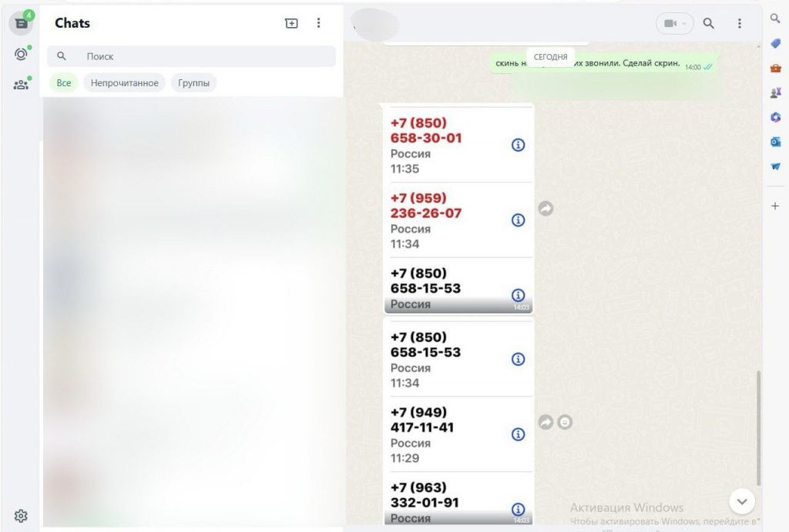This screenshot has width=789, height=532.
Task: Open the blue paper plane sidebar icon
Action: click(x=775, y=166)
